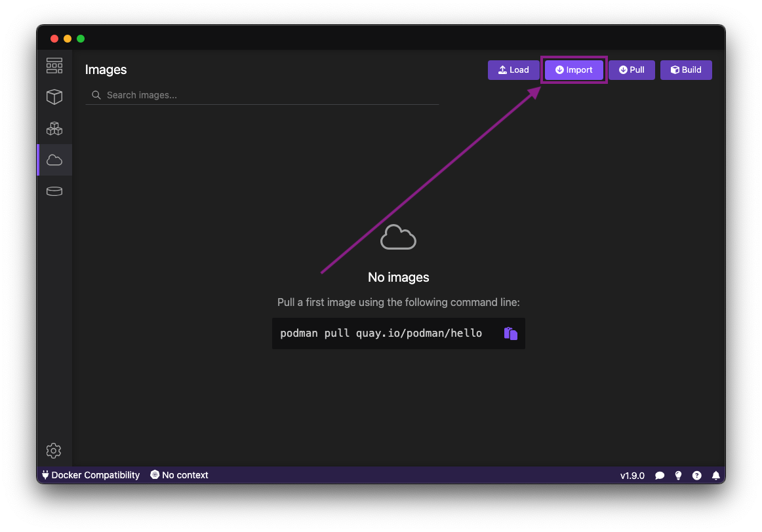Viewport: 762px width, 532px height.
Task: Click Pull to fetch an image
Action: (632, 70)
